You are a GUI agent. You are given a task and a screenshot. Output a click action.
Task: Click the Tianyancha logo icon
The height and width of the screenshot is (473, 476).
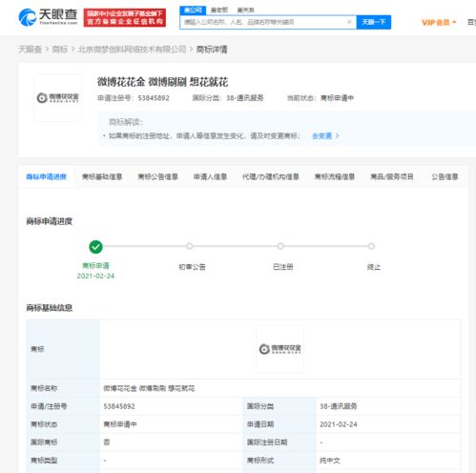tap(27, 17)
